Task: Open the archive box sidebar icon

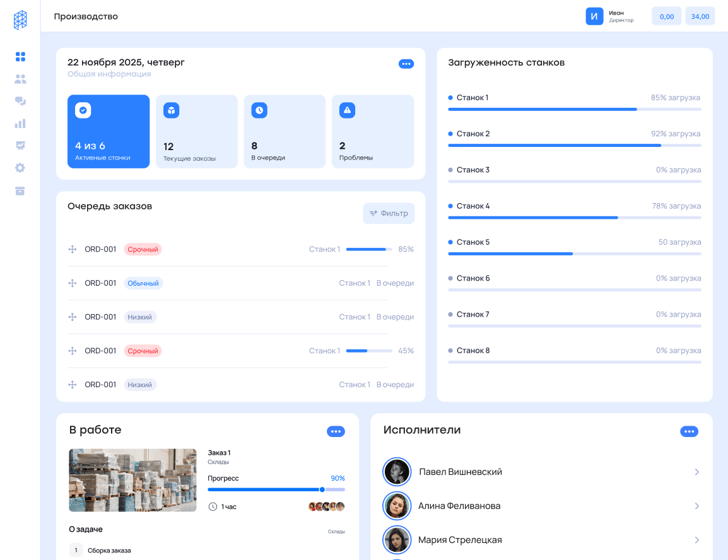Action: point(20,190)
